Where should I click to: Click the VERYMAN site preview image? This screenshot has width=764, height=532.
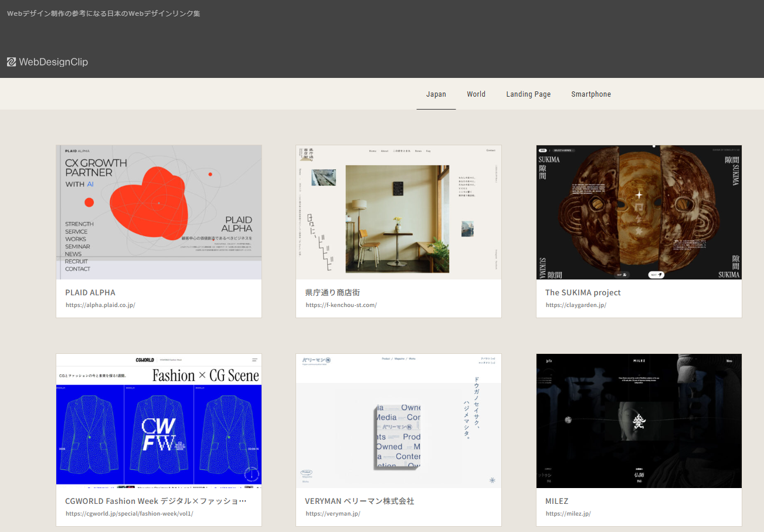click(x=398, y=420)
